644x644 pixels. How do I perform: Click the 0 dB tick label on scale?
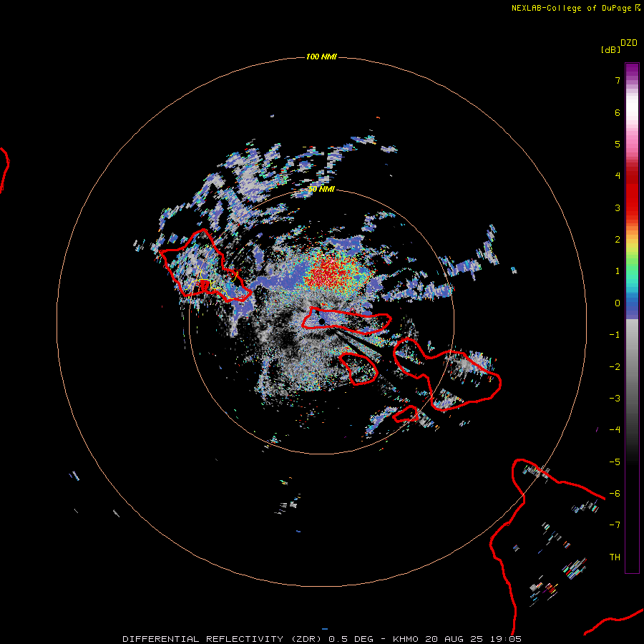pos(618,303)
